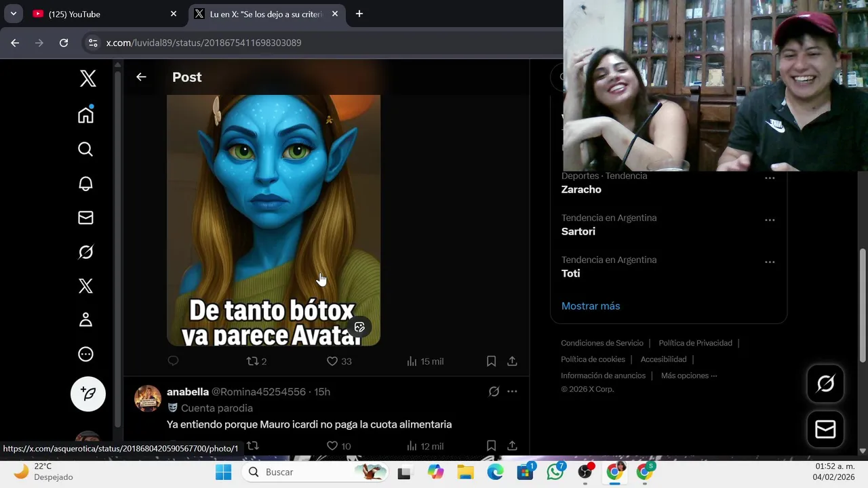
Task: Click Mostrar más under trends
Action: point(591,306)
